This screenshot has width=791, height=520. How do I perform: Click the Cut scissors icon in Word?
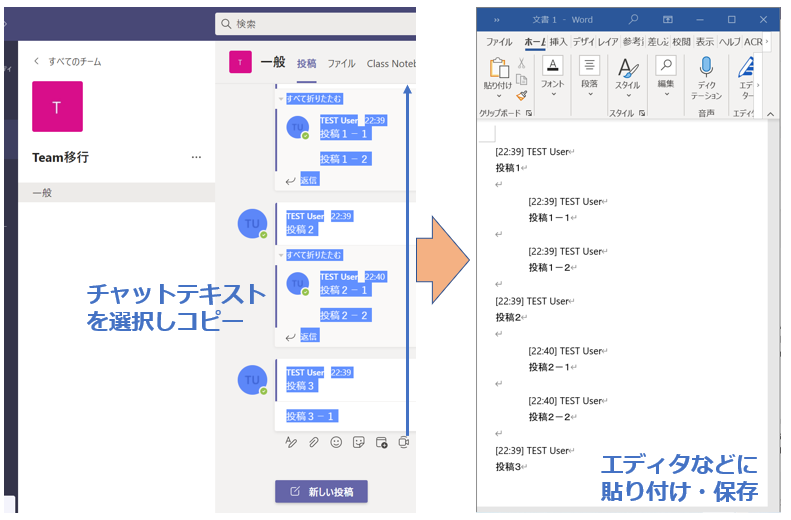pos(521,63)
